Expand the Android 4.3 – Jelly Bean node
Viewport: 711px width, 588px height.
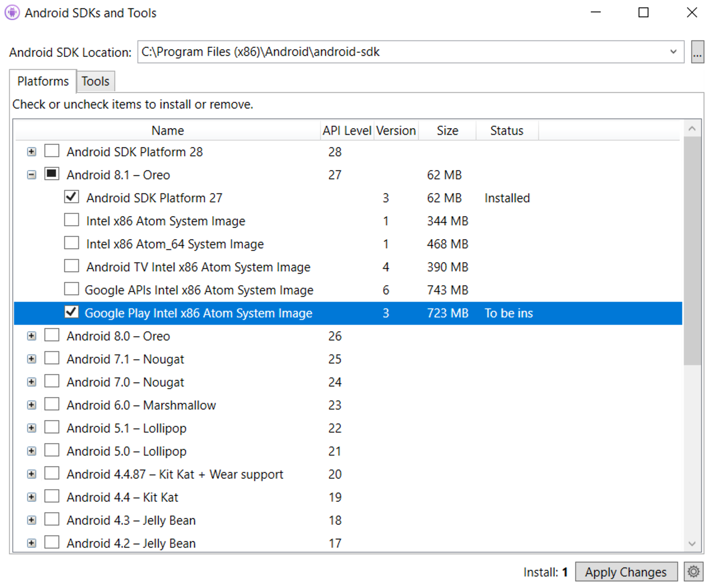(x=31, y=520)
